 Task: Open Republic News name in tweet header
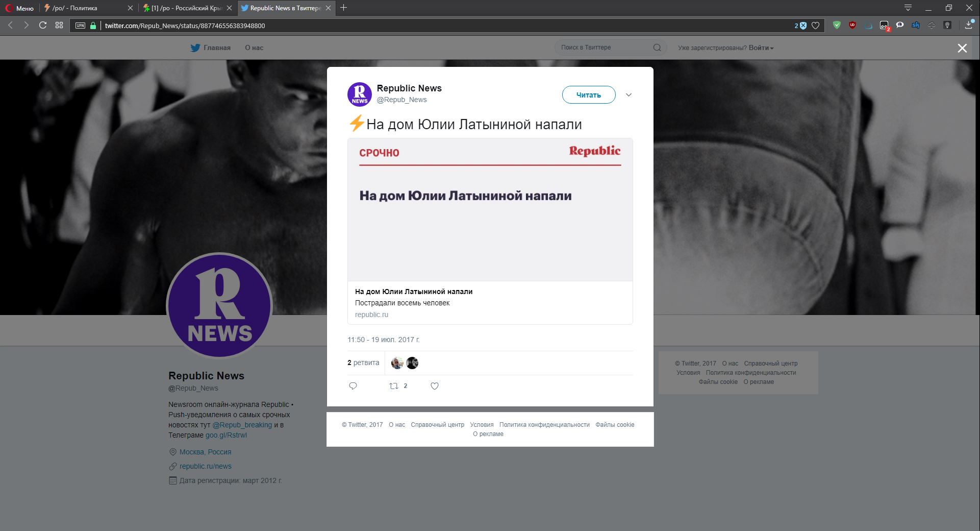point(409,88)
